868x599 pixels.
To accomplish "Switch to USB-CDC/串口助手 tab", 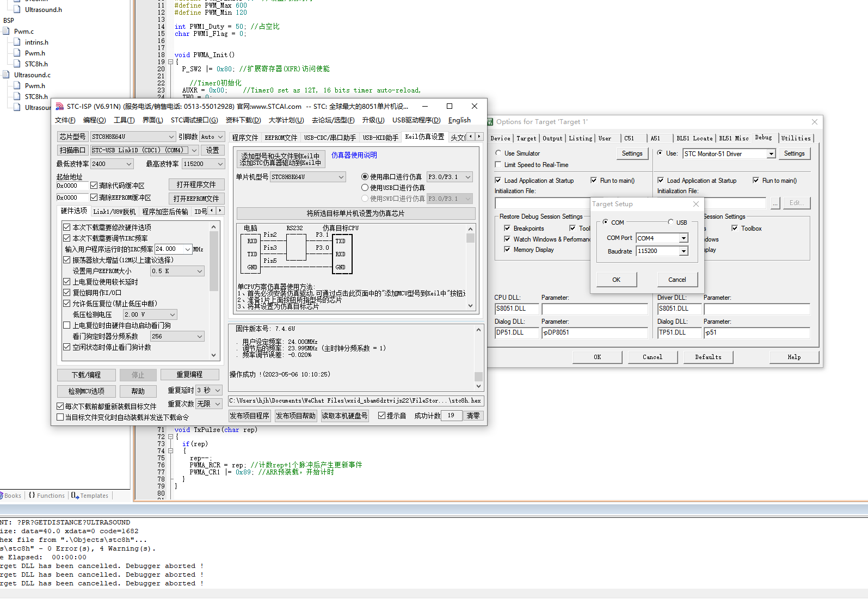I will [330, 138].
